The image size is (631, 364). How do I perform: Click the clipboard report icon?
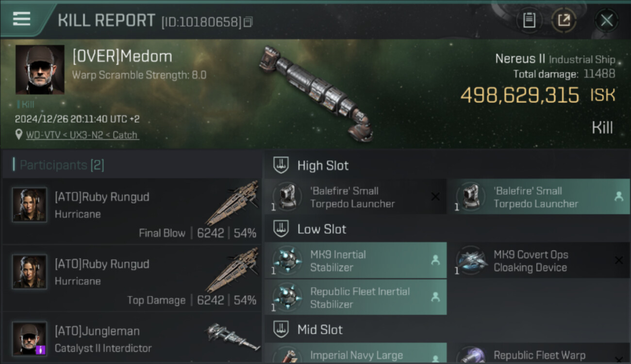pos(529,20)
